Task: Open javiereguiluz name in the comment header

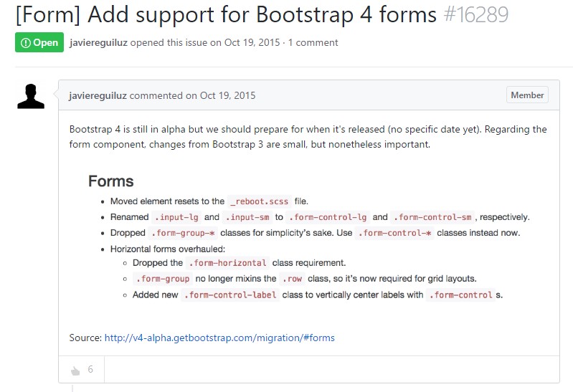Action: click(98, 95)
